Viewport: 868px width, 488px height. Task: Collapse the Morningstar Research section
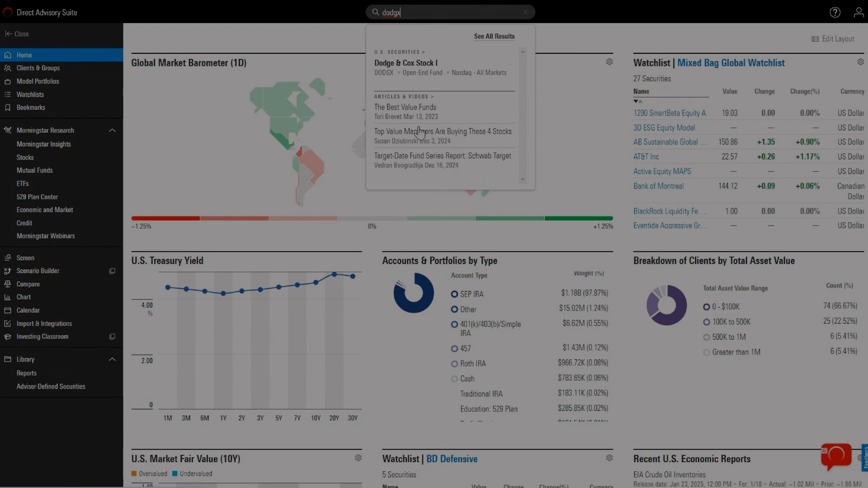pos(112,130)
